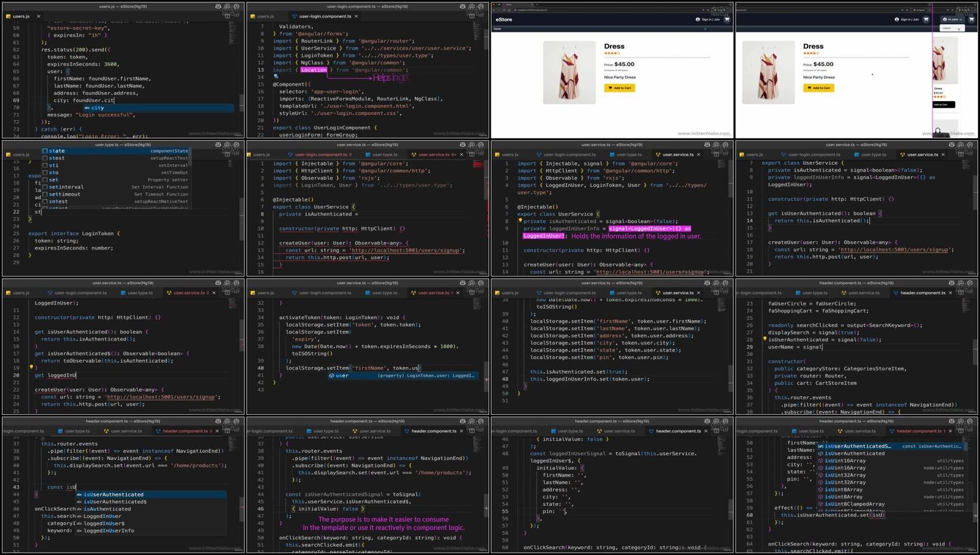This screenshot has width=980, height=555.
Task: Click lightbulb next to private isAuthenticated signal line
Action: pos(520,221)
